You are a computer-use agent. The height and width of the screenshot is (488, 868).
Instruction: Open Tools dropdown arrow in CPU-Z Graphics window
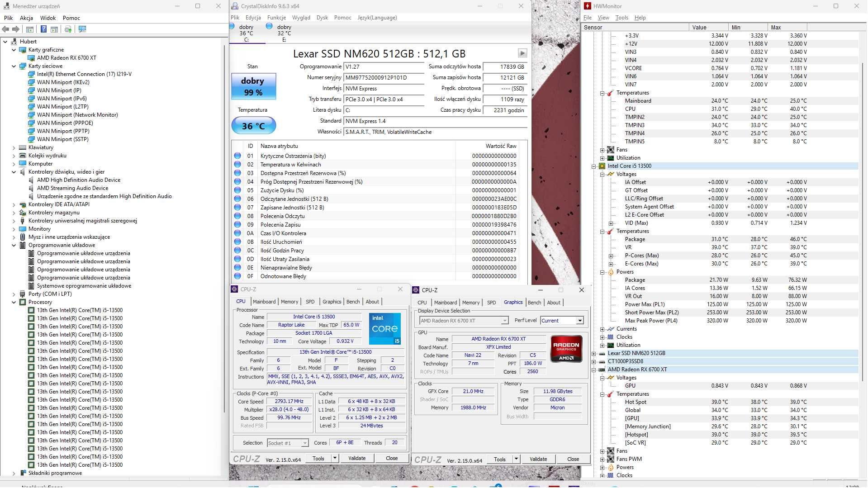pos(516,459)
